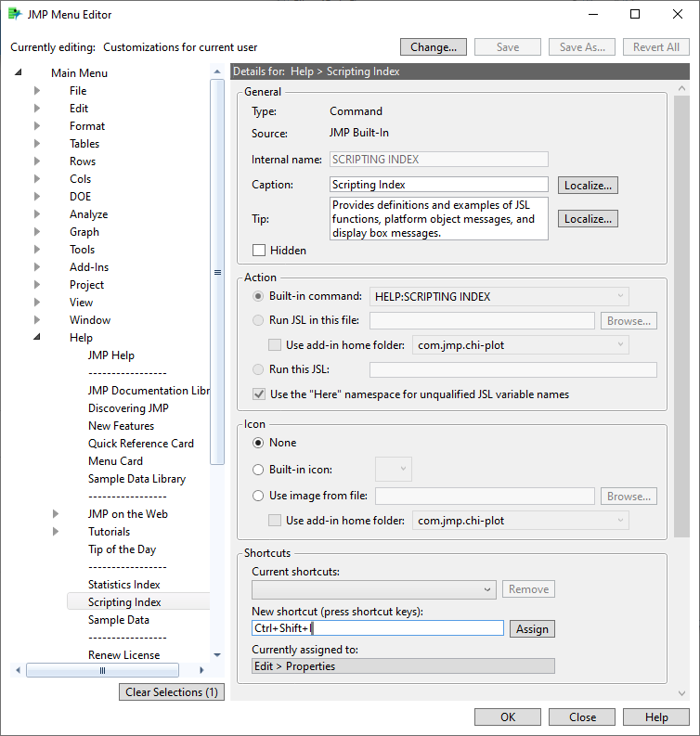Open the Current shortcuts dropdown
Viewport: 700px width, 736px height.
click(x=374, y=589)
